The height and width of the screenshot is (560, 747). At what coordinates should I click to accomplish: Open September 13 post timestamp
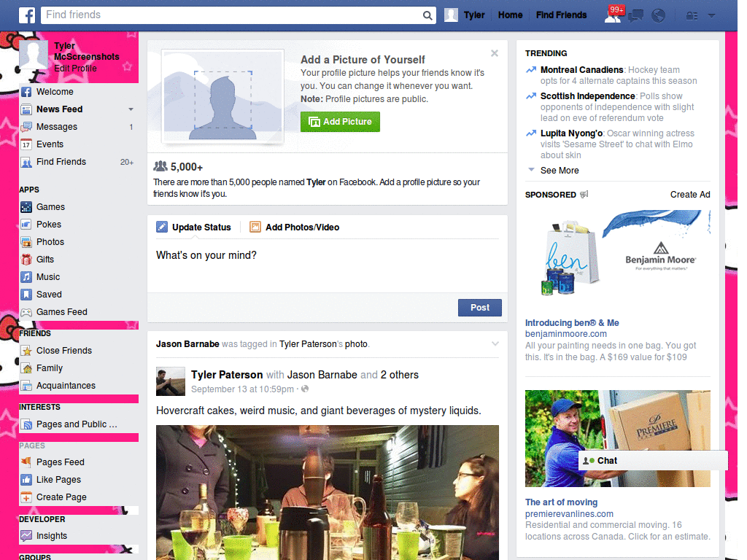point(242,389)
